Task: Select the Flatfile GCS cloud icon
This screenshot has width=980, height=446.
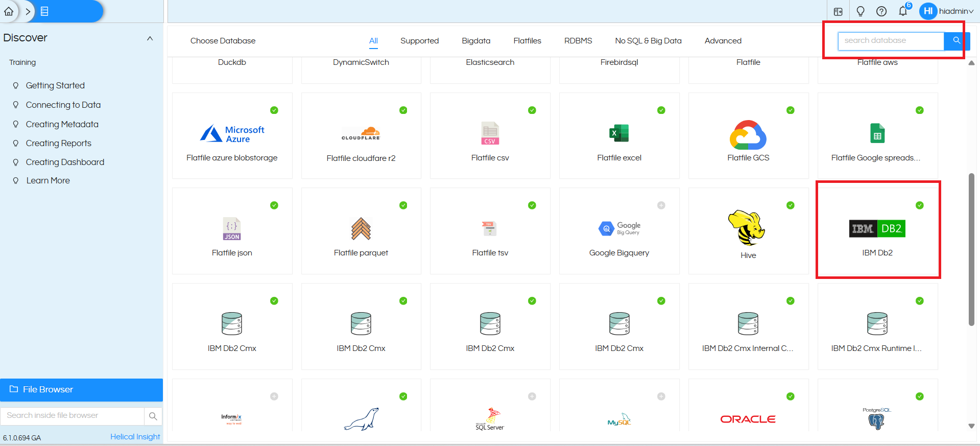Action: [x=748, y=135]
